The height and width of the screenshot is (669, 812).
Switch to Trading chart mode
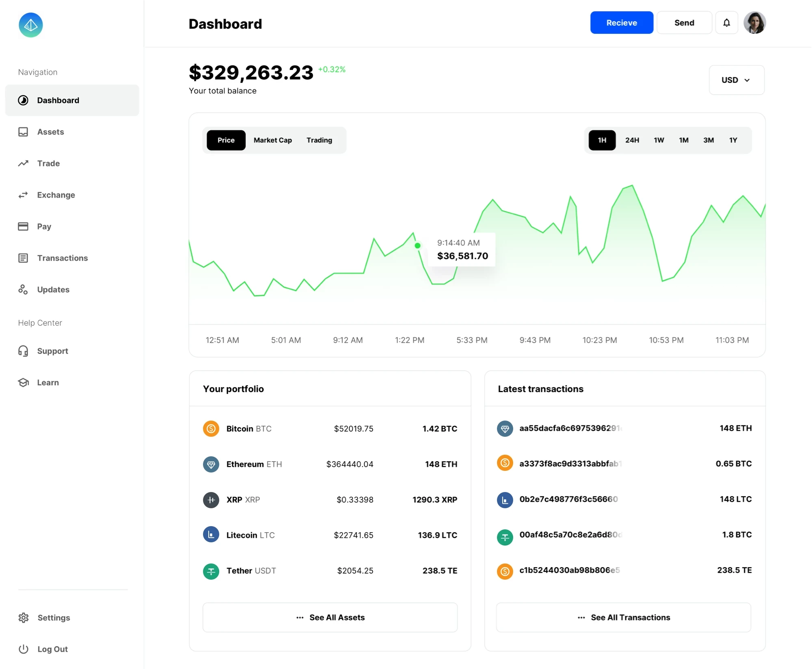point(319,140)
